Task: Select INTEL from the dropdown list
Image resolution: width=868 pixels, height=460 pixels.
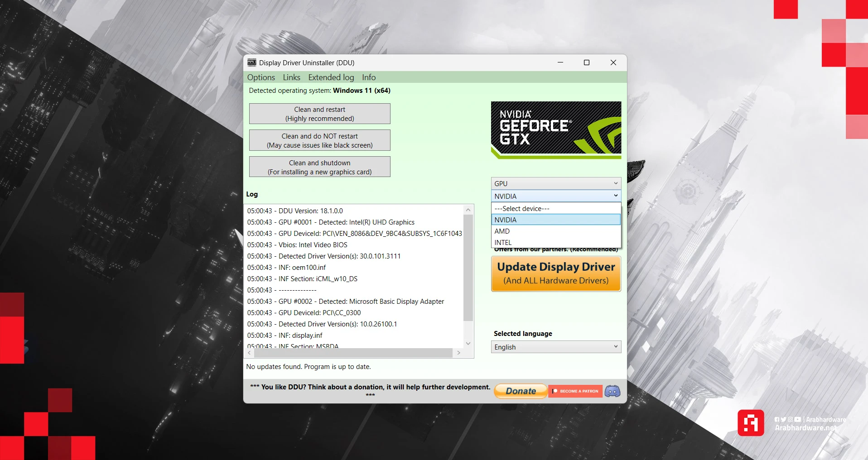Action: [x=556, y=242]
